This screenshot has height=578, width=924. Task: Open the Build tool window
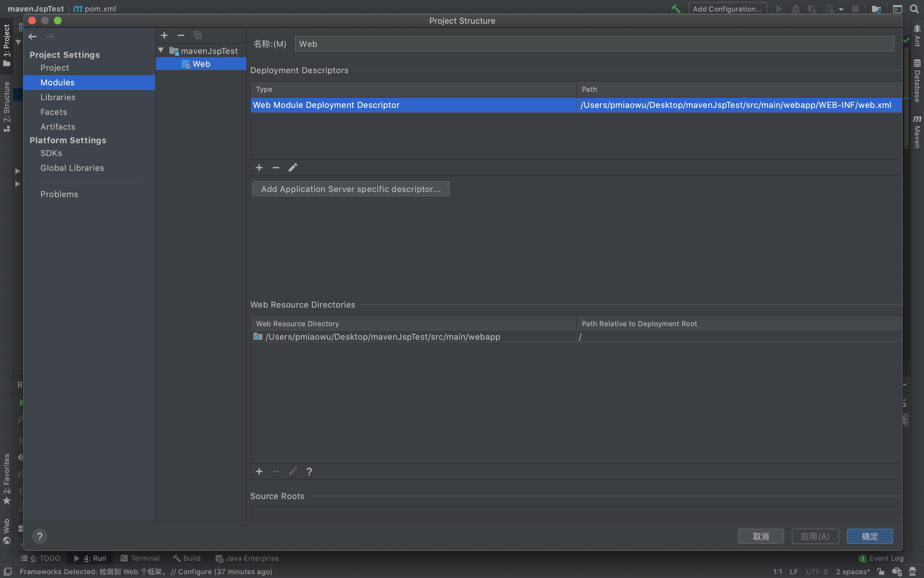(x=186, y=558)
